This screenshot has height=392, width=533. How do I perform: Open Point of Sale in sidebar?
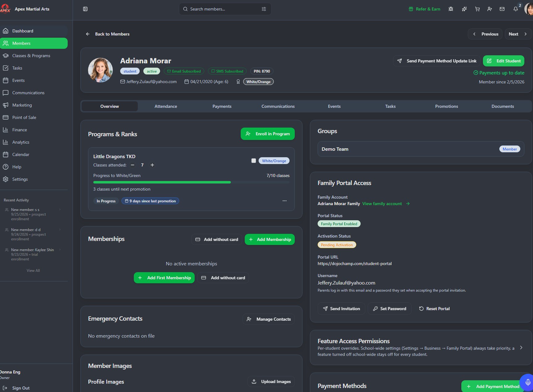(x=34, y=117)
